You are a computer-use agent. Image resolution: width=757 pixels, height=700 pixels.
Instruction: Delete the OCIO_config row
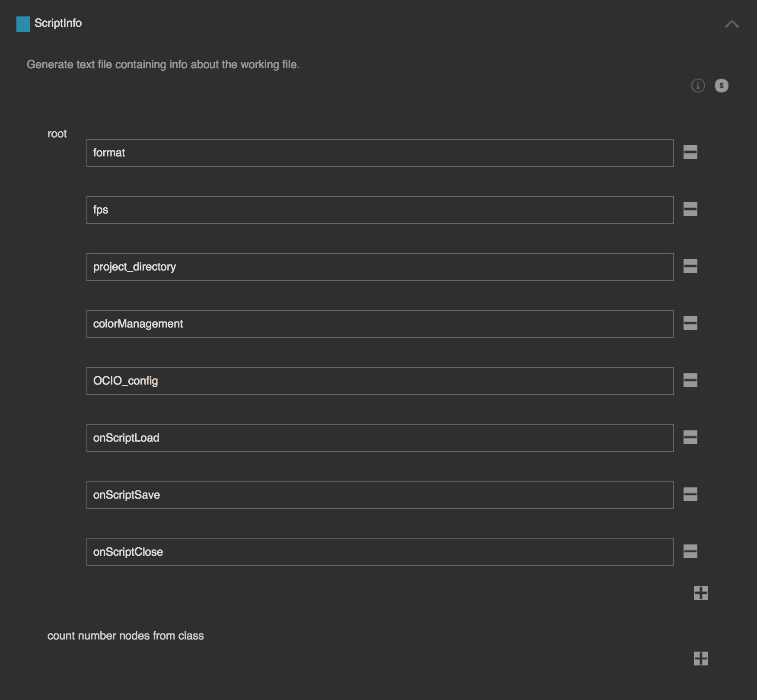(x=690, y=381)
